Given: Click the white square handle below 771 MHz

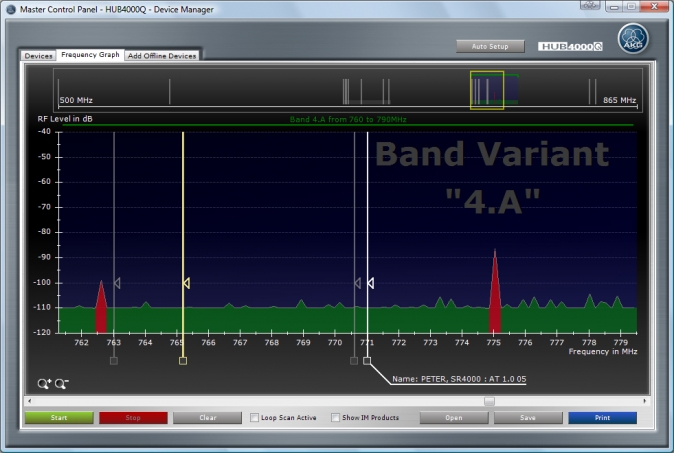Looking at the screenshot, I should (367, 361).
